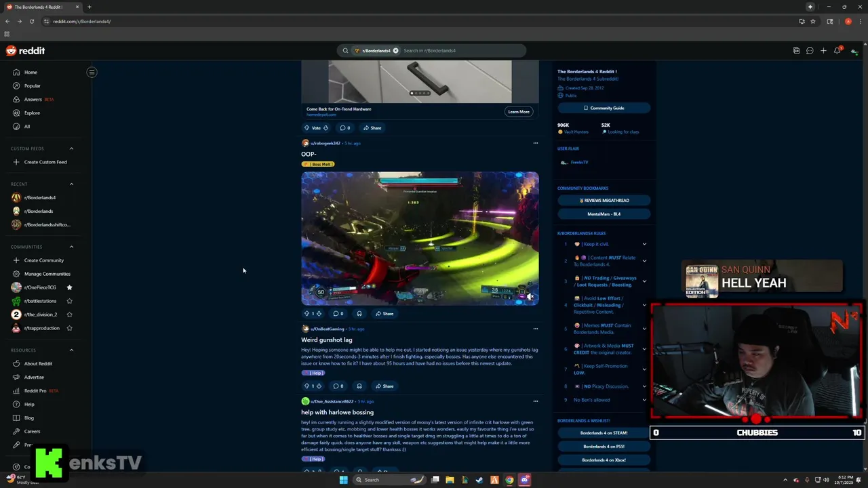The height and width of the screenshot is (488, 868).
Task: Expand rule 1 Keep it civil
Action: tap(644, 244)
